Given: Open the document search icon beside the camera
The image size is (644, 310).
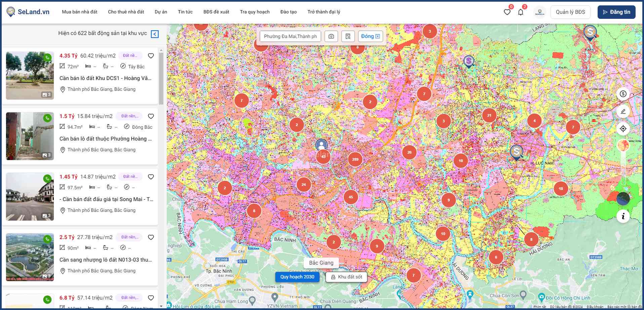Looking at the screenshot, I should tap(348, 36).
